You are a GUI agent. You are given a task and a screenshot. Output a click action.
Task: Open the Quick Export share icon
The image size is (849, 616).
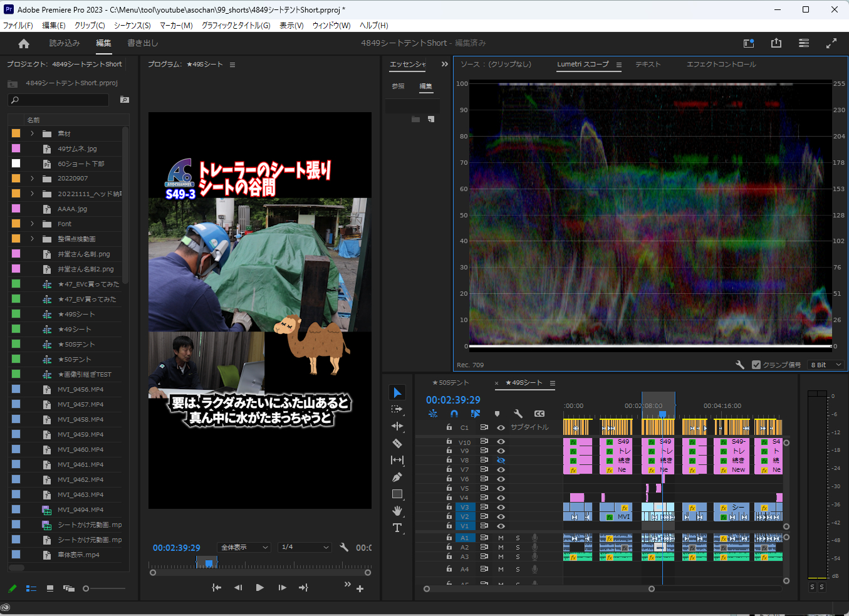[776, 43]
